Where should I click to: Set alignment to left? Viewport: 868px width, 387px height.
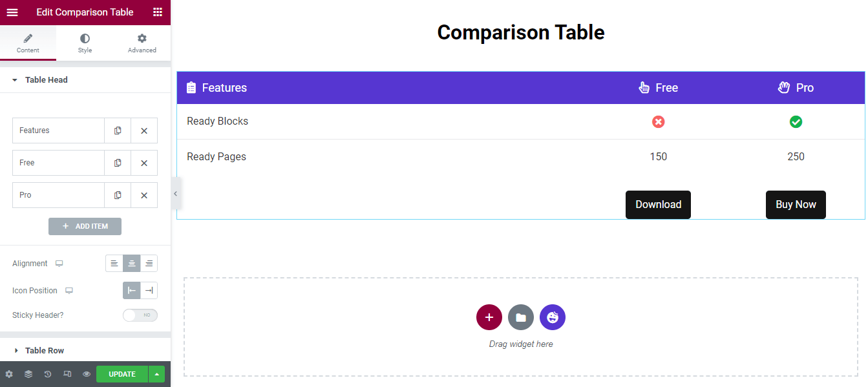click(114, 264)
